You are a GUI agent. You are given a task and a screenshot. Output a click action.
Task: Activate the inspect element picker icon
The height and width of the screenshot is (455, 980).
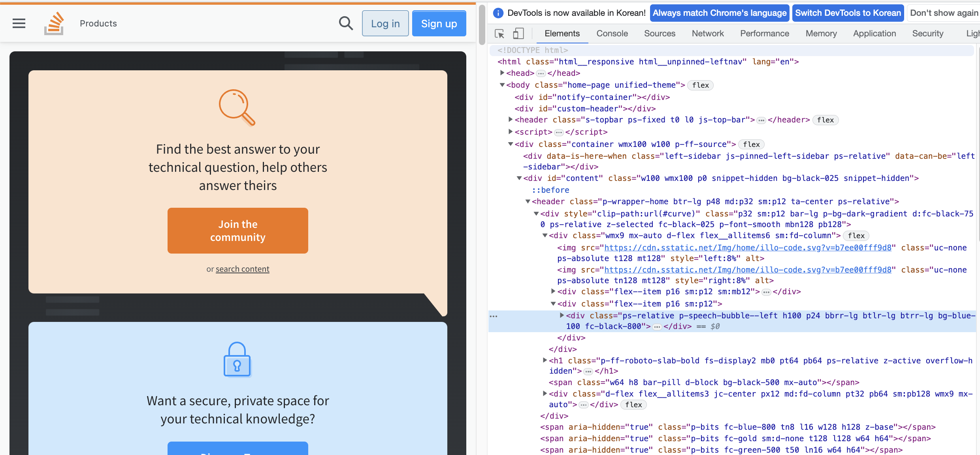499,34
